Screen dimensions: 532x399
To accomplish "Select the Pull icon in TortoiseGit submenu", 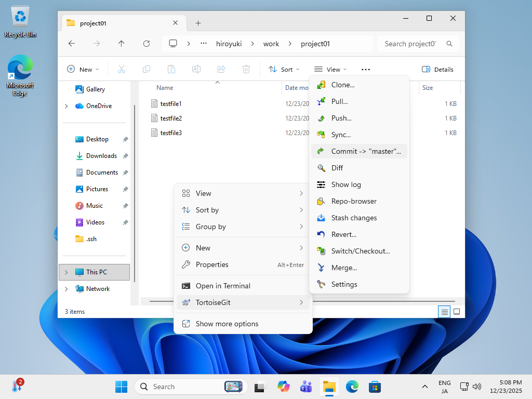I will tap(321, 101).
